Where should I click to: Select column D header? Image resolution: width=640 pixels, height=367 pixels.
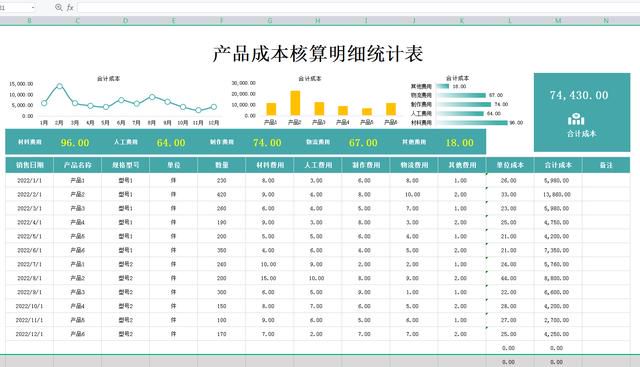[126, 20]
